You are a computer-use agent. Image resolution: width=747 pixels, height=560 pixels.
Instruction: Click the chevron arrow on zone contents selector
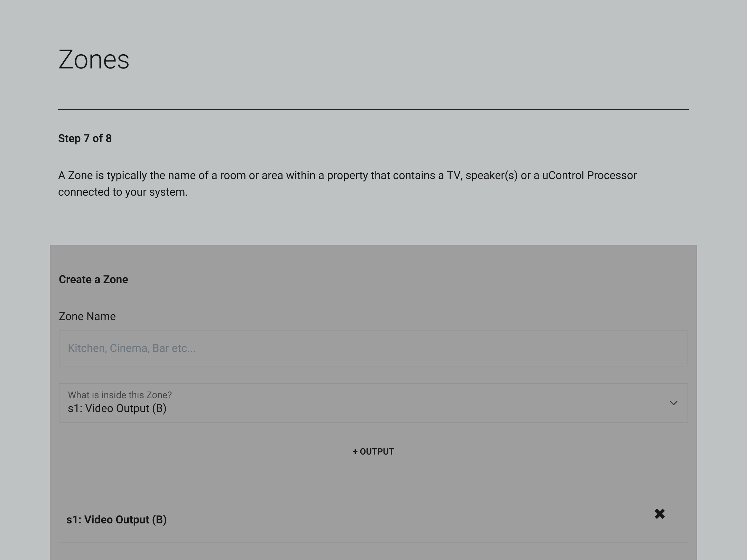(x=673, y=403)
